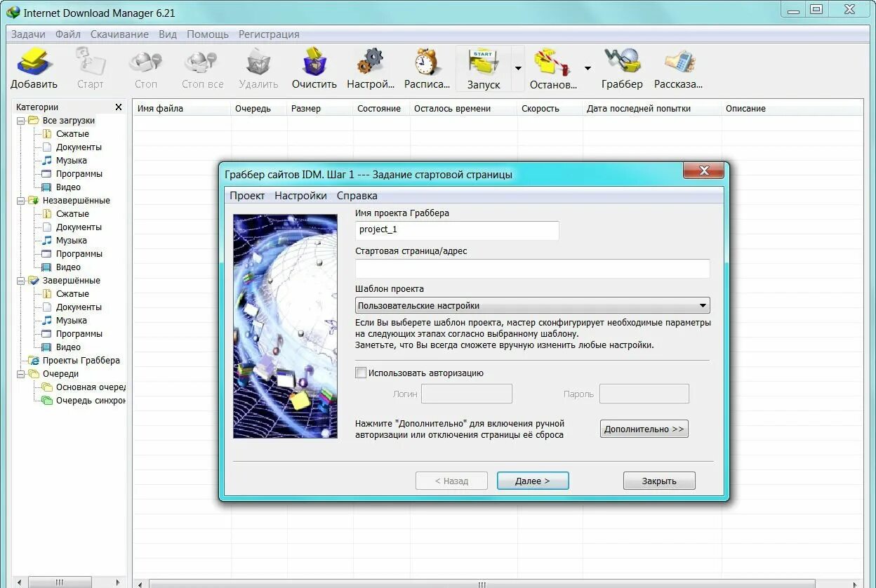
Task: Select Основная очередь in the tree
Action: (x=91, y=387)
